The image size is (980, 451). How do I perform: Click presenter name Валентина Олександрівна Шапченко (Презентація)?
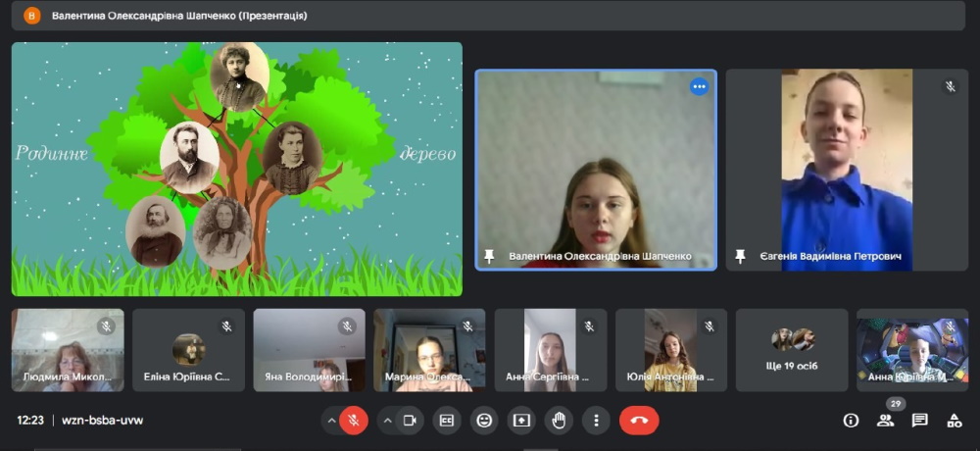click(x=179, y=16)
